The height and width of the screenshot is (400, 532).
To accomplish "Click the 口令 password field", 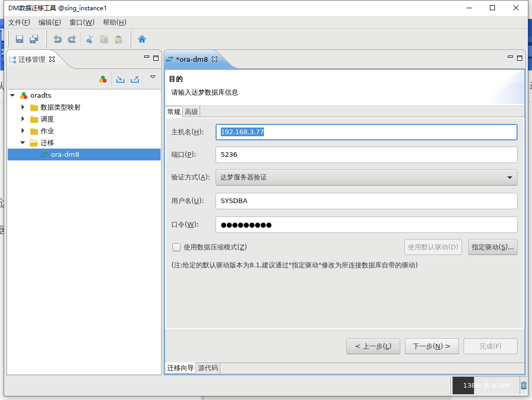I will pos(366,225).
